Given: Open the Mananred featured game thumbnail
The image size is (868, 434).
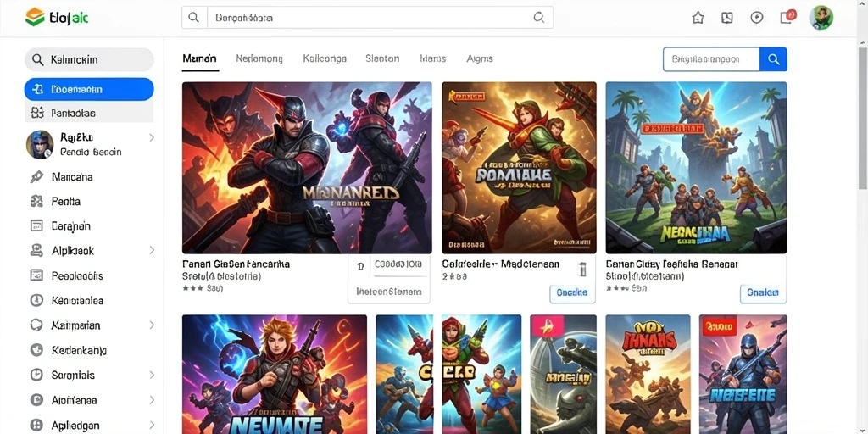Looking at the screenshot, I should point(307,168).
